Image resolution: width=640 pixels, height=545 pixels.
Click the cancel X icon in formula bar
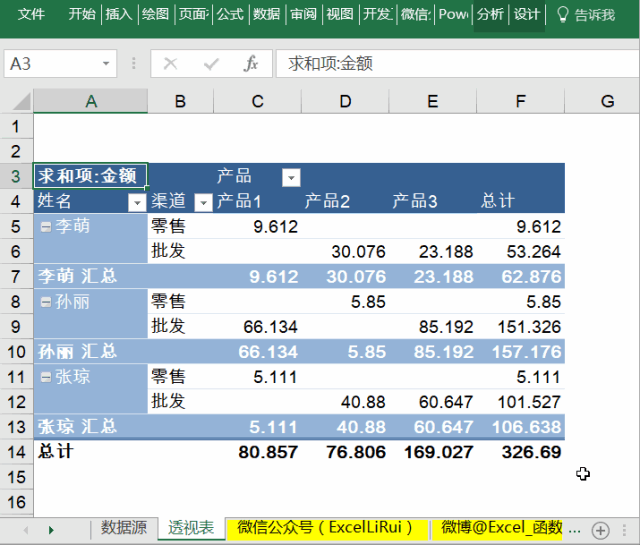click(171, 64)
